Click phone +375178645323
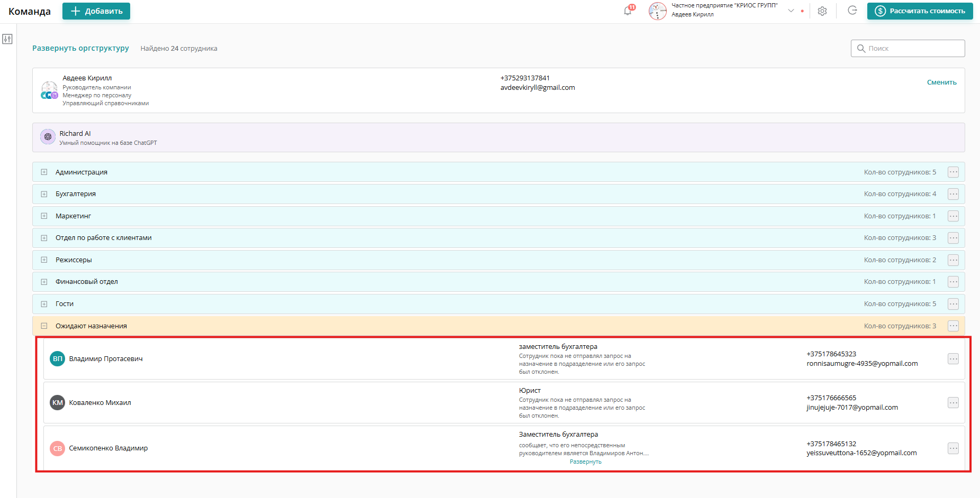This screenshot has height=498, width=980. click(x=831, y=354)
